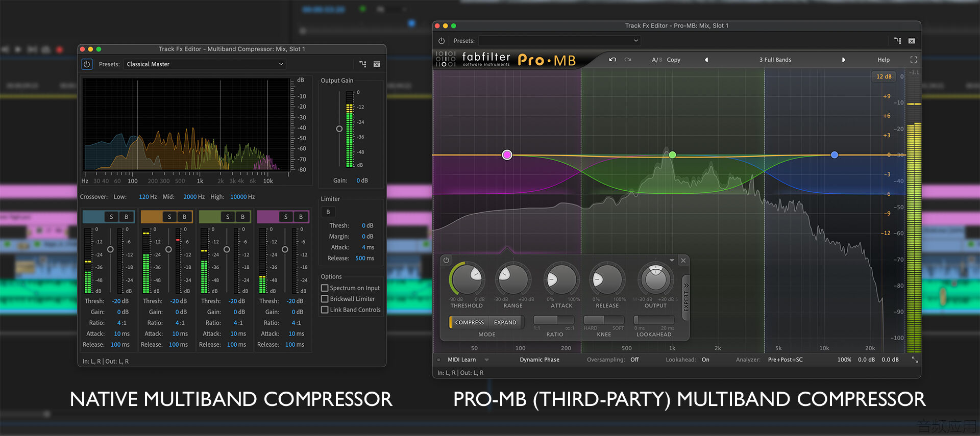Viewport: 980px width, 436px height.
Task: Click the RATIO slider
Action: [x=554, y=320]
